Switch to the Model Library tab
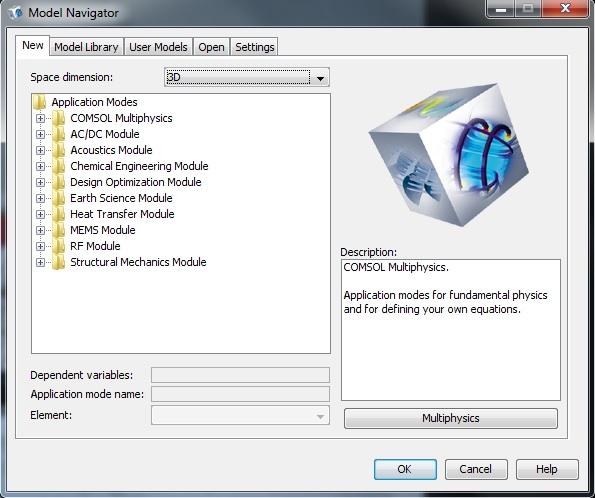 (86, 47)
